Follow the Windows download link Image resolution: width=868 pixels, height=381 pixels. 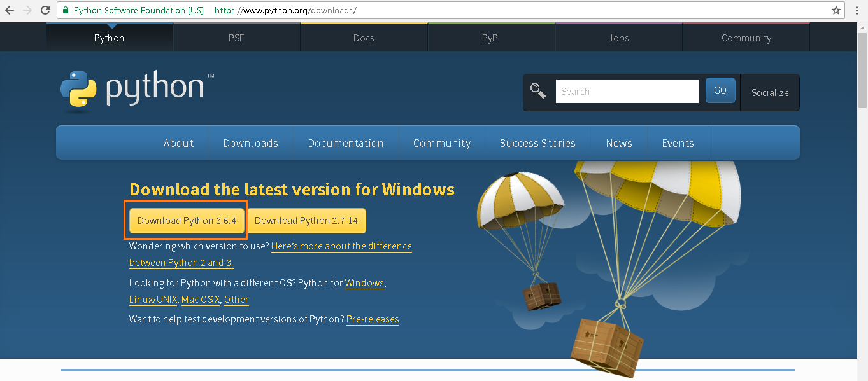364,283
